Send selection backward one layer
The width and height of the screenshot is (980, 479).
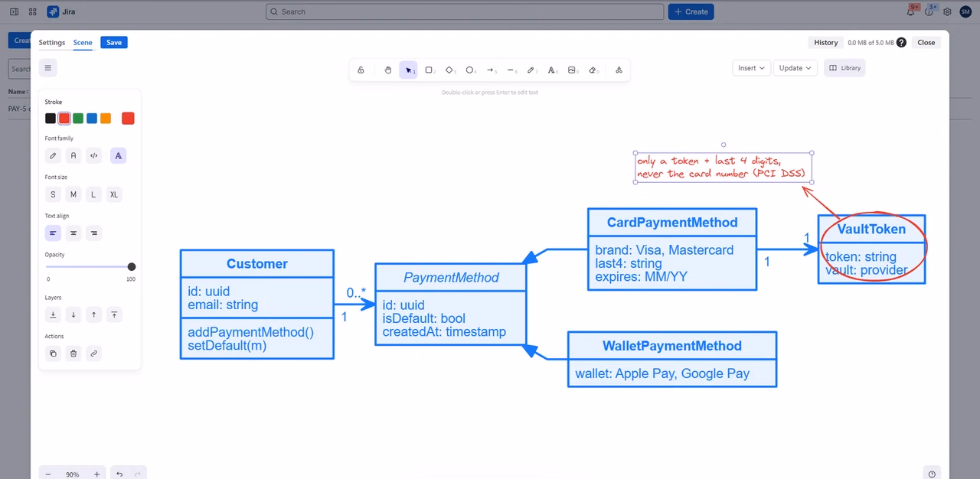73,314
